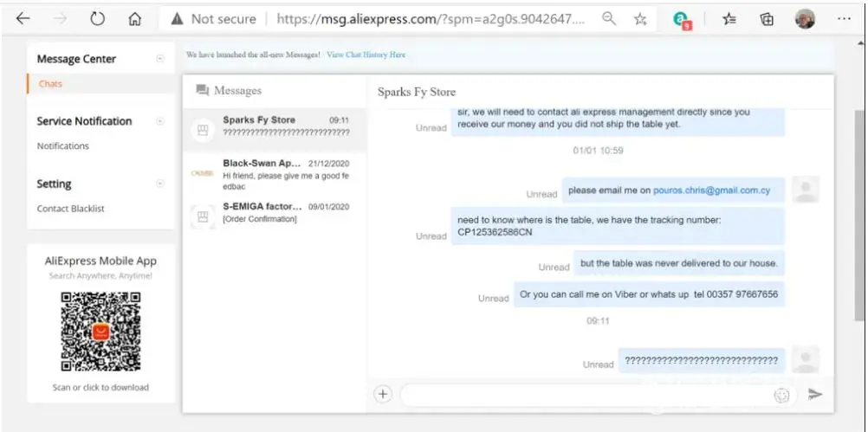Click the Not secure warning icon
The width and height of the screenshot is (868, 432).
tap(177, 19)
